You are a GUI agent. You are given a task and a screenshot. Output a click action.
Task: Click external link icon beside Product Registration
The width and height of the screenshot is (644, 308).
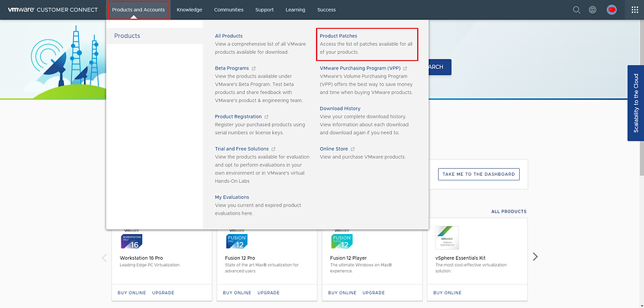pos(266,116)
